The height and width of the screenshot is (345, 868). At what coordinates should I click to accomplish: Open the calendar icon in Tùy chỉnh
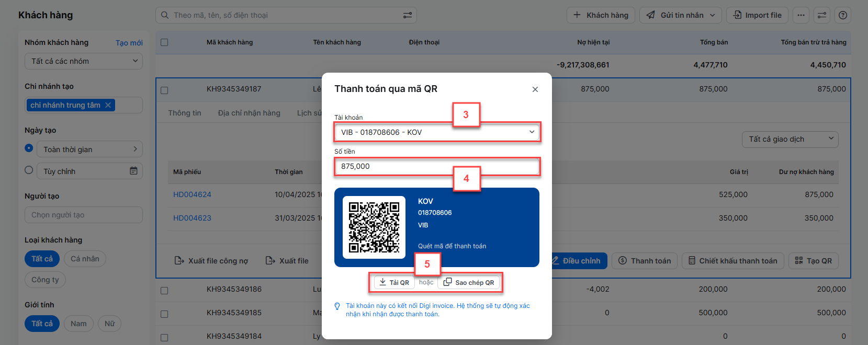133,171
